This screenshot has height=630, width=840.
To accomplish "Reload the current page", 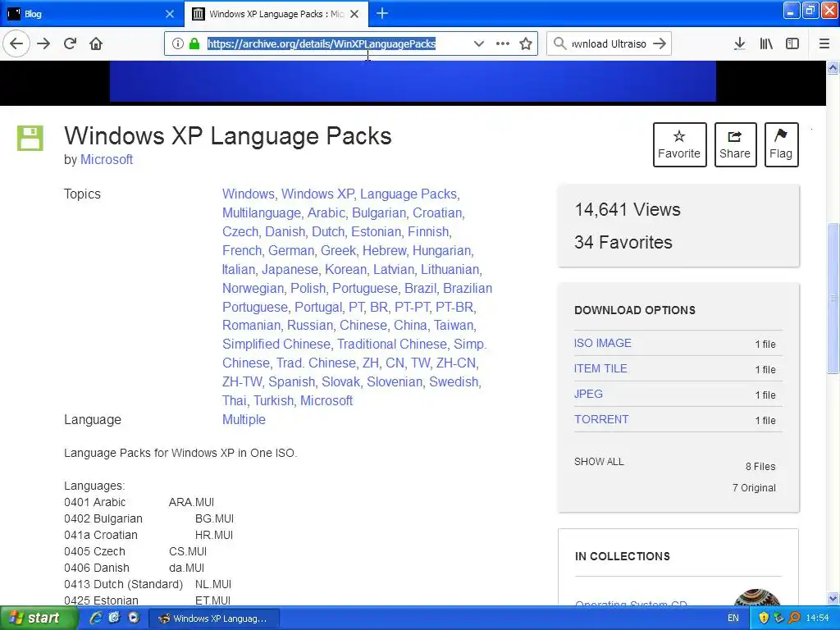I will tap(71, 44).
